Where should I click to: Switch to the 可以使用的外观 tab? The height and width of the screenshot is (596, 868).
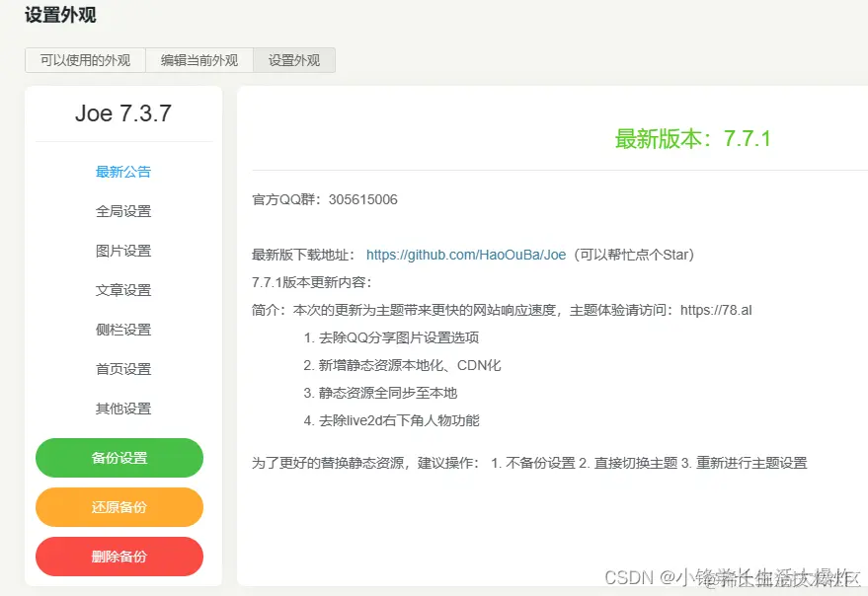coord(85,60)
